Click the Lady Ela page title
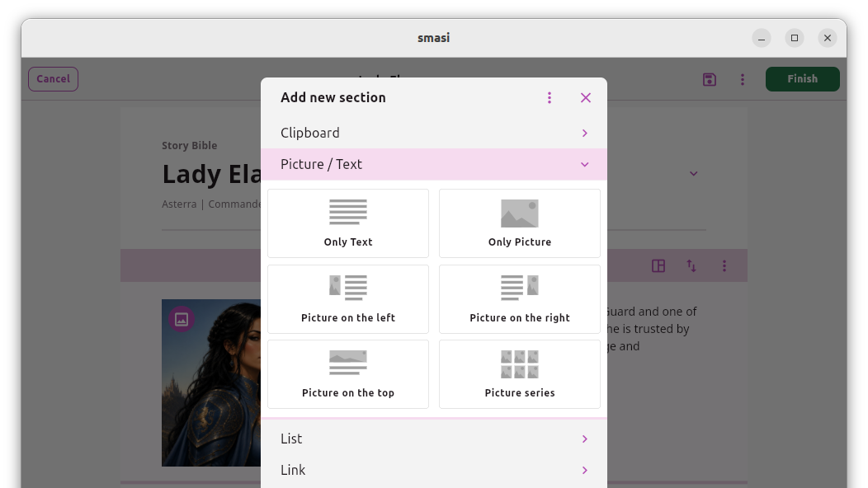Screen dimensions: 868x488 (211, 174)
